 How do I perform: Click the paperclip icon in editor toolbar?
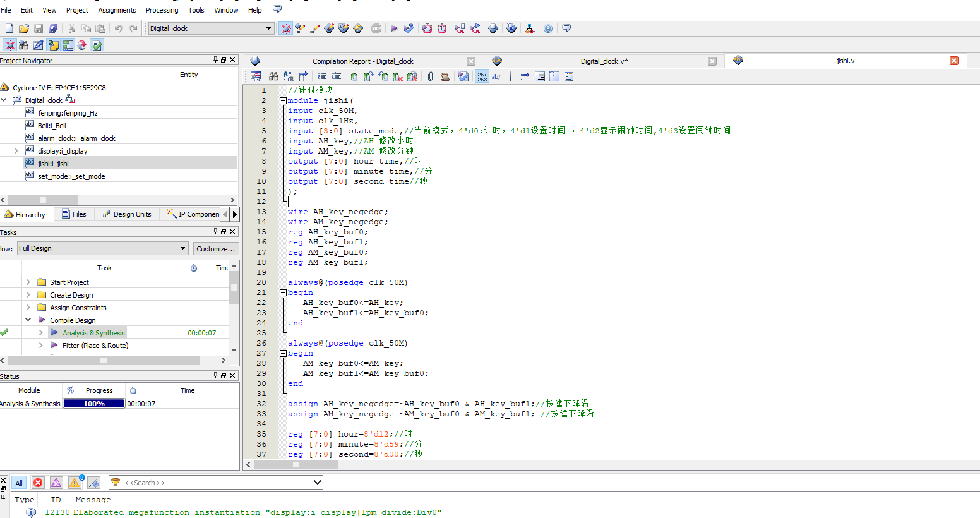(430, 76)
